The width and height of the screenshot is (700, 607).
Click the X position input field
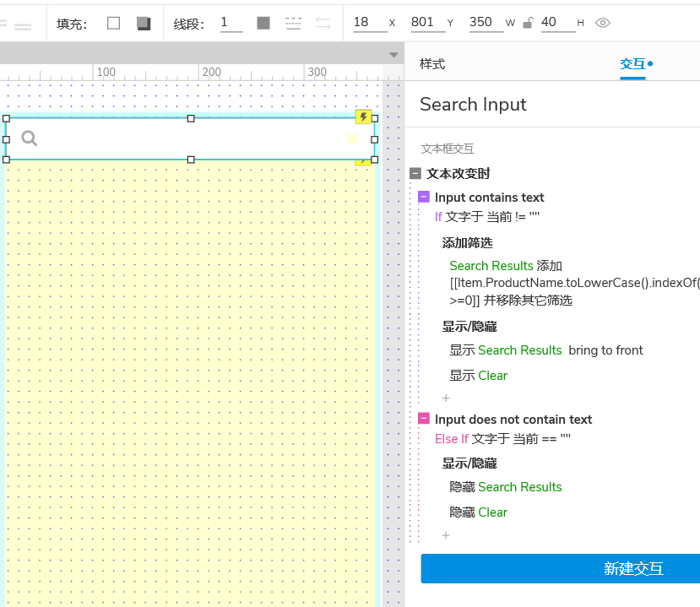367,23
